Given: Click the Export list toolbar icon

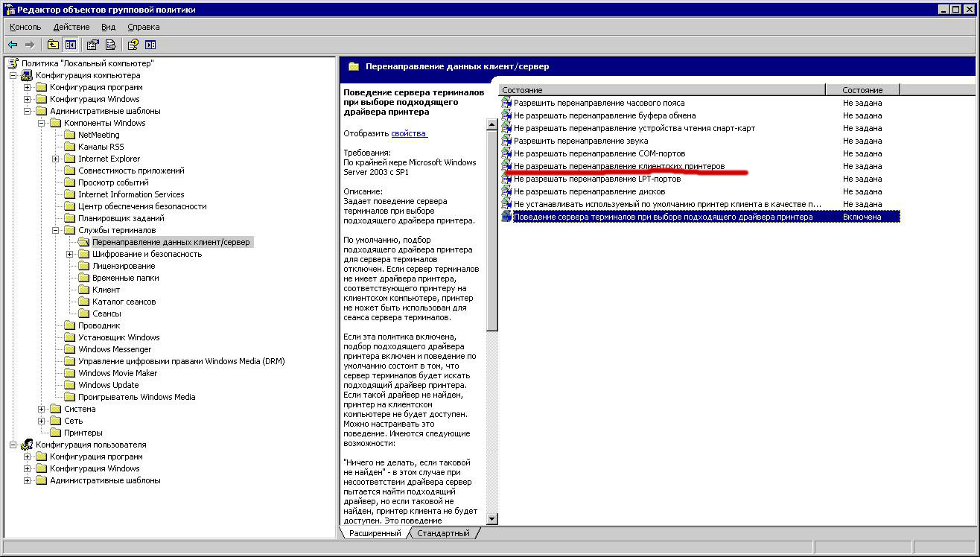Looking at the screenshot, I should tap(110, 45).
